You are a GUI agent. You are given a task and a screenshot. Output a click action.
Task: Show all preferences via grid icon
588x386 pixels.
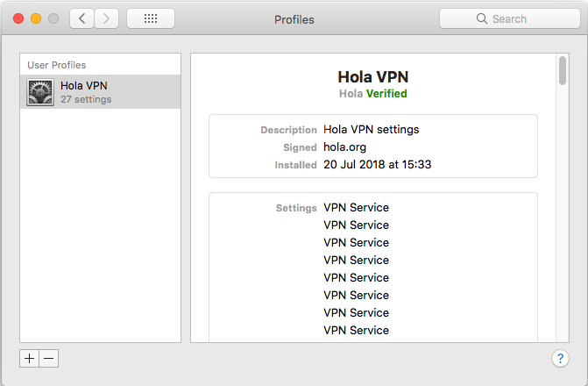[x=151, y=18]
